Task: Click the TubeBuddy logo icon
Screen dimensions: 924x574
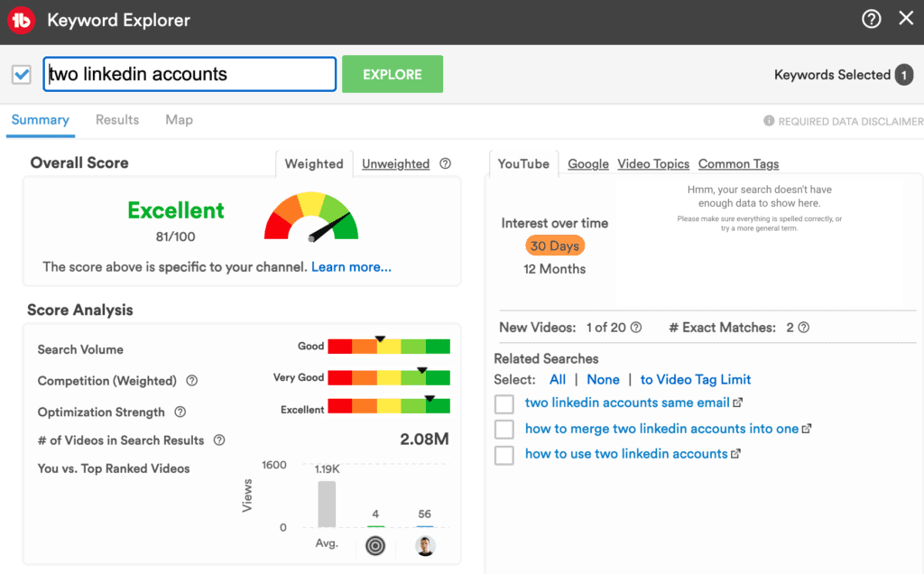Action: coord(22,21)
